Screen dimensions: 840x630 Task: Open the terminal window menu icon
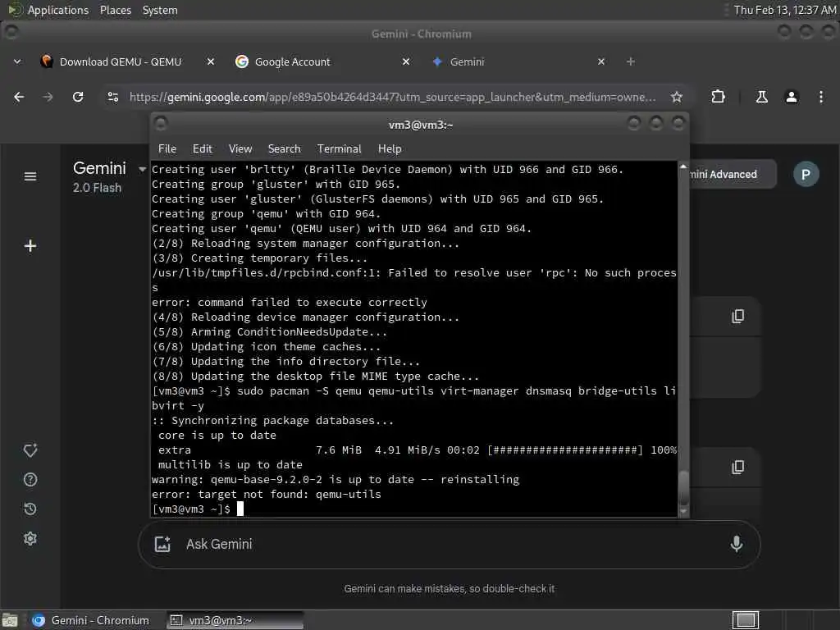pyautogui.click(x=161, y=124)
